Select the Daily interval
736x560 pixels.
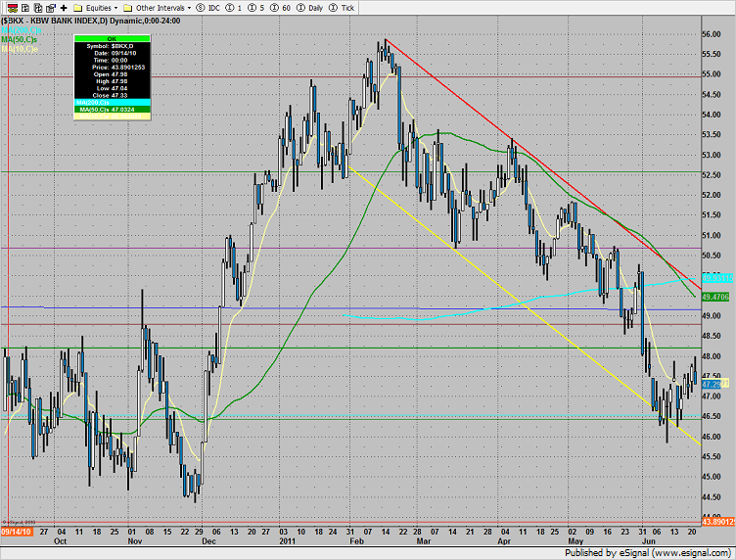pos(310,8)
